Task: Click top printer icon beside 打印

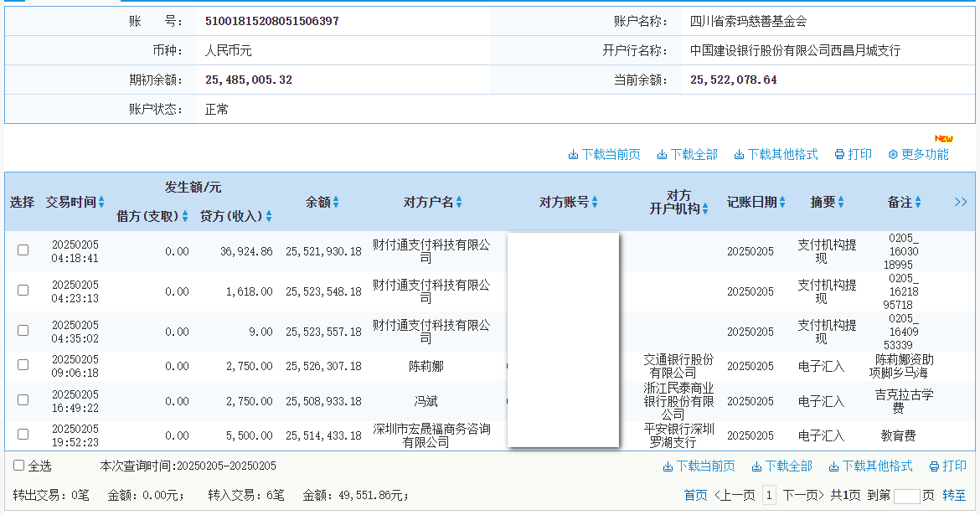Action: 839,154
